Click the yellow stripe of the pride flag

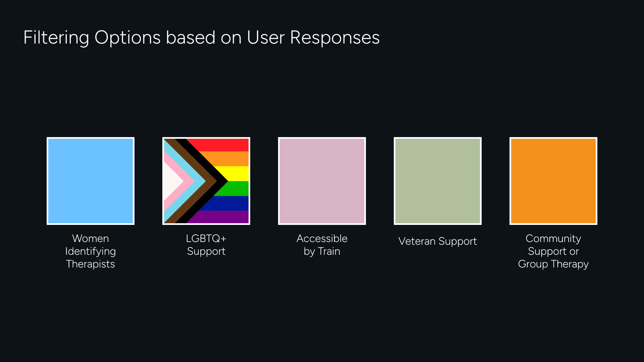pos(236,173)
